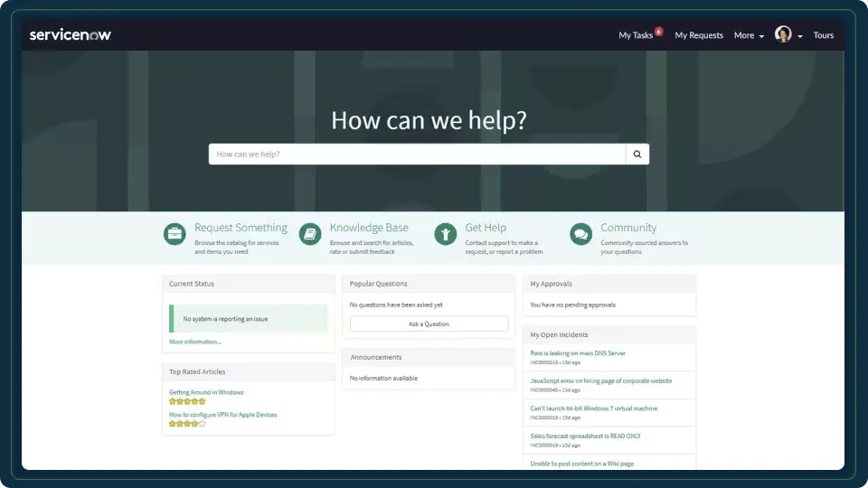Open incident 'Unable to post content on a Wiki page'
Image resolution: width=868 pixels, height=488 pixels.
click(x=581, y=464)
